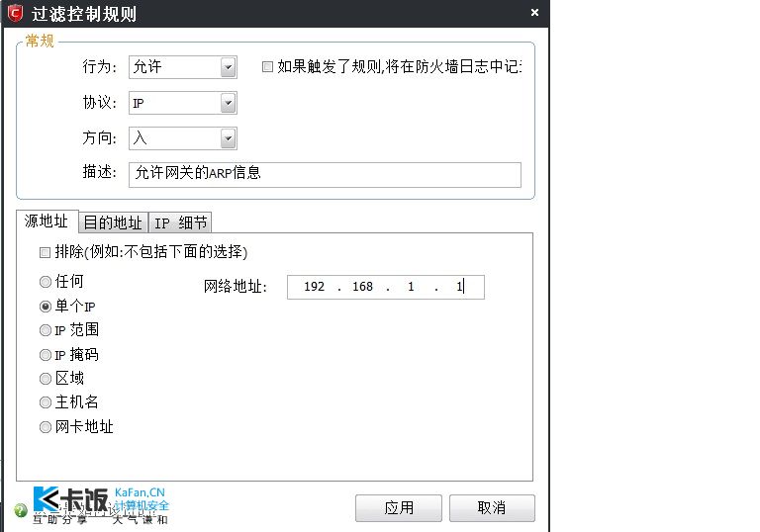Select the 主机名 radio option
This screenshot has width=760, height=532.
coord(46,402)
